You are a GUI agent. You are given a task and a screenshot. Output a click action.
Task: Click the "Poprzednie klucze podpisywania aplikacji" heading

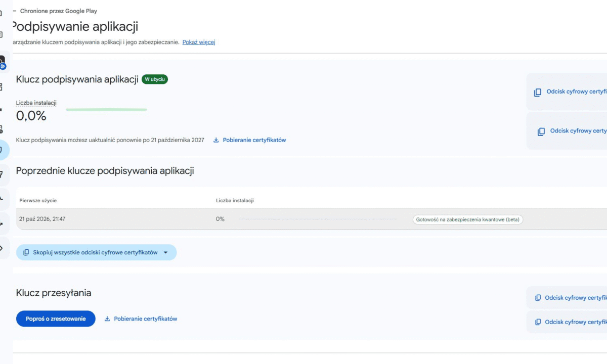[105, 171]
